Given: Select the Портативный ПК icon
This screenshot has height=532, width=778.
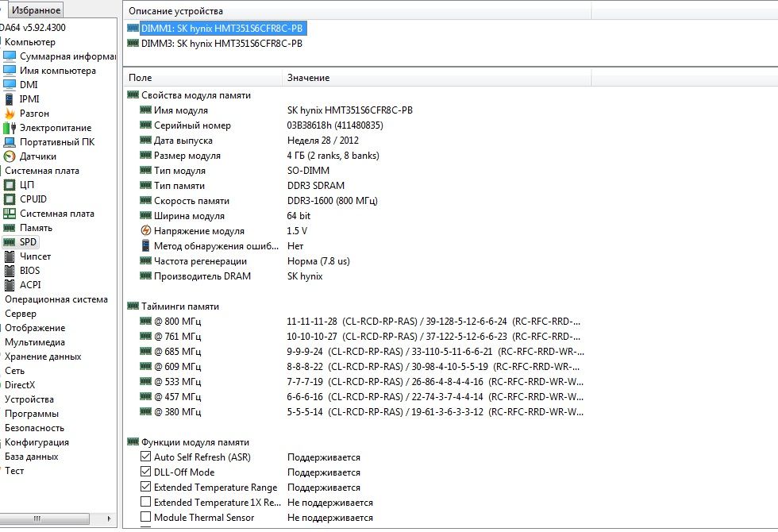Looking at the screenshot, I should tap(10, 142).
